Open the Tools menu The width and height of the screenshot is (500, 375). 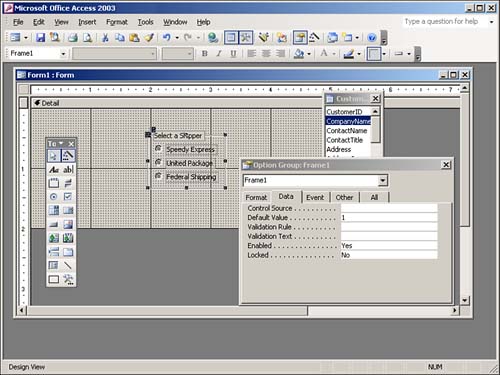[x=146, y=22]
